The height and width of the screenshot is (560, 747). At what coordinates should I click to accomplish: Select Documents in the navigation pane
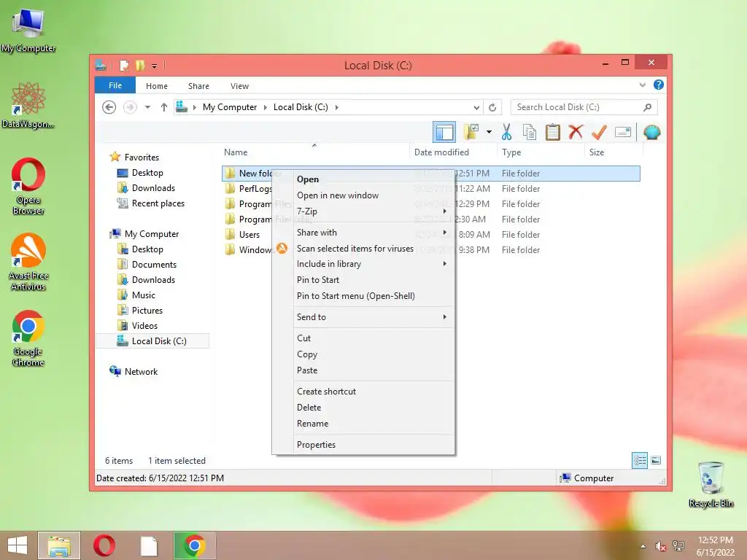point(154,264)
